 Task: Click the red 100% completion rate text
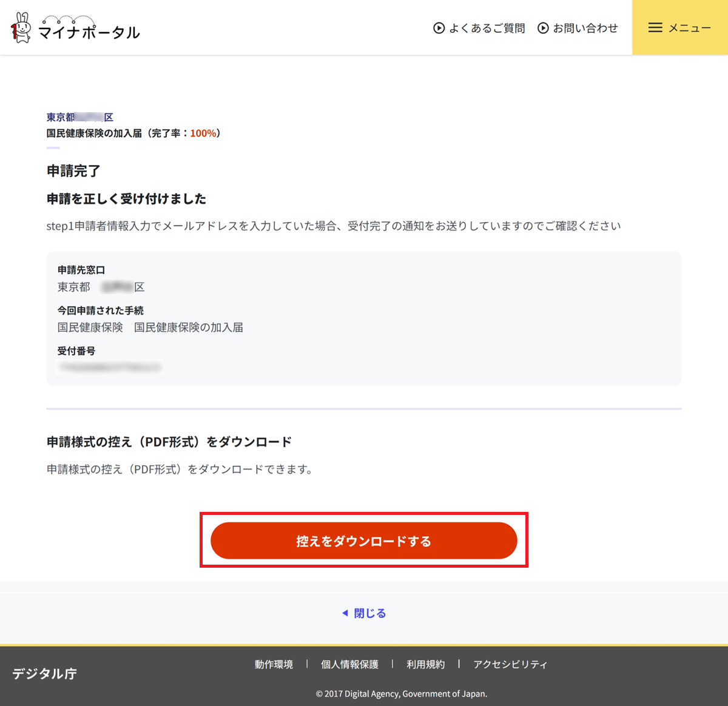pos(203,133)
